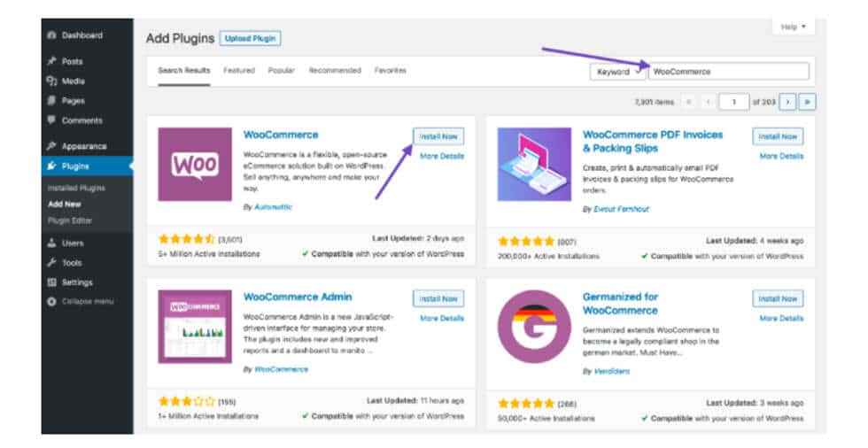This screenshot has height=448, width=868.
Task: Install Now the WooCommerce plugin
Action: 438,136
